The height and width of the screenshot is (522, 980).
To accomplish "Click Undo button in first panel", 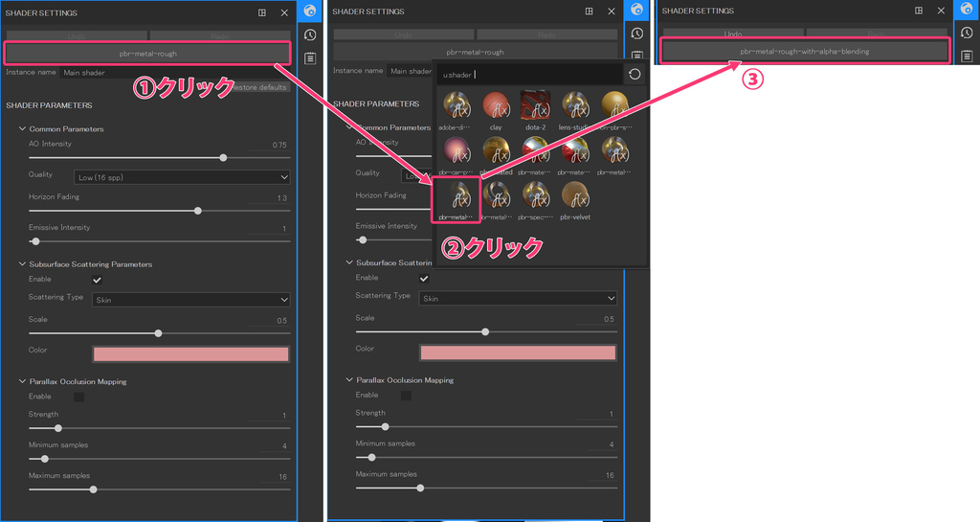I will pos(77,36).
